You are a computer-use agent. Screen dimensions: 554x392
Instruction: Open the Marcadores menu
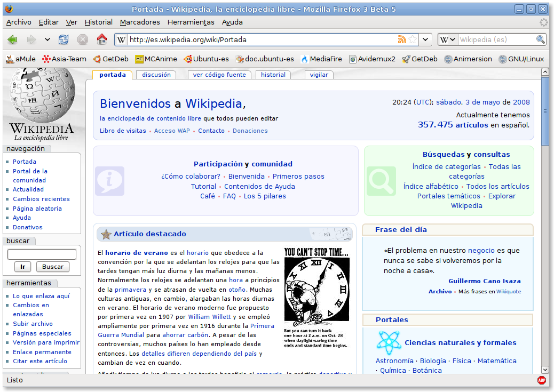(x=140, y=22)
